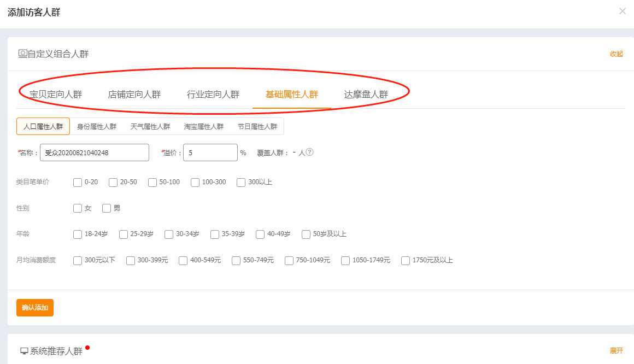Open the 达摩盘人群 tab
The image size is (634, 364).
pos(366,94)
